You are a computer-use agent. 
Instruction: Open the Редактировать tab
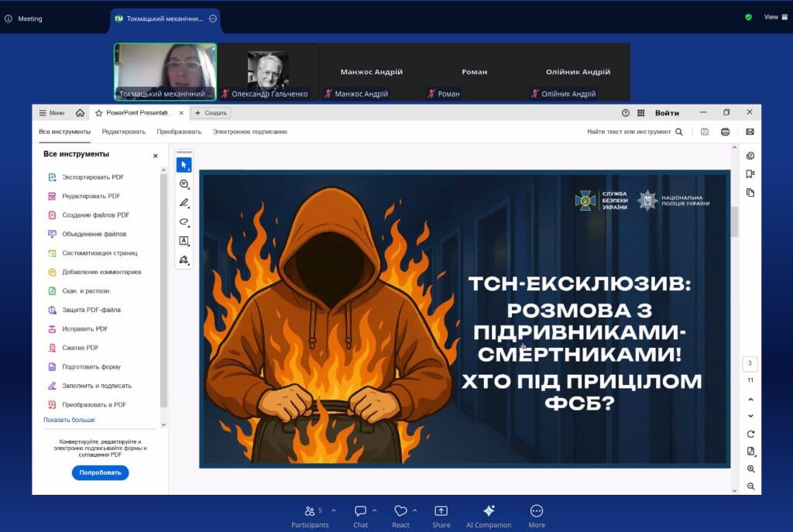pyautogui.click(x=123, y=132)
